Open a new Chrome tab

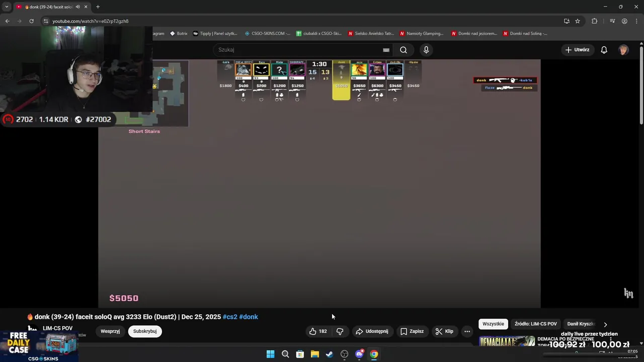click(98, 7)
